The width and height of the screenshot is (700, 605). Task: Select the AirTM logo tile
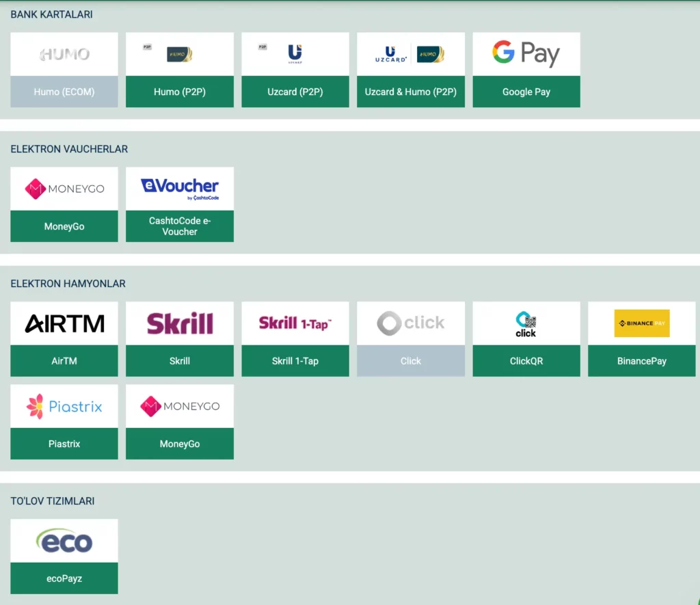pyautogui.click(x=64, y=323)
